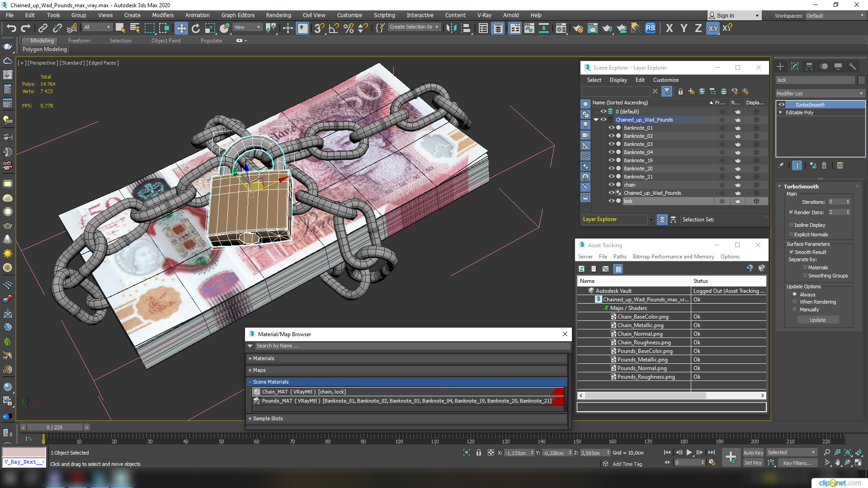
Task: Enable the Percent Snap toggle icon
Action: [x=348, y=28]
